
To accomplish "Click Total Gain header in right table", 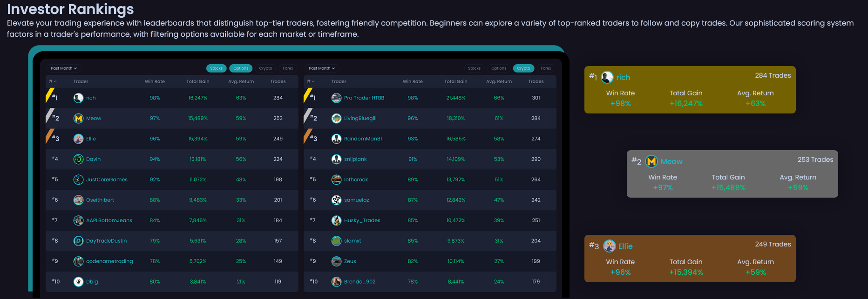I will coord(455,81).
